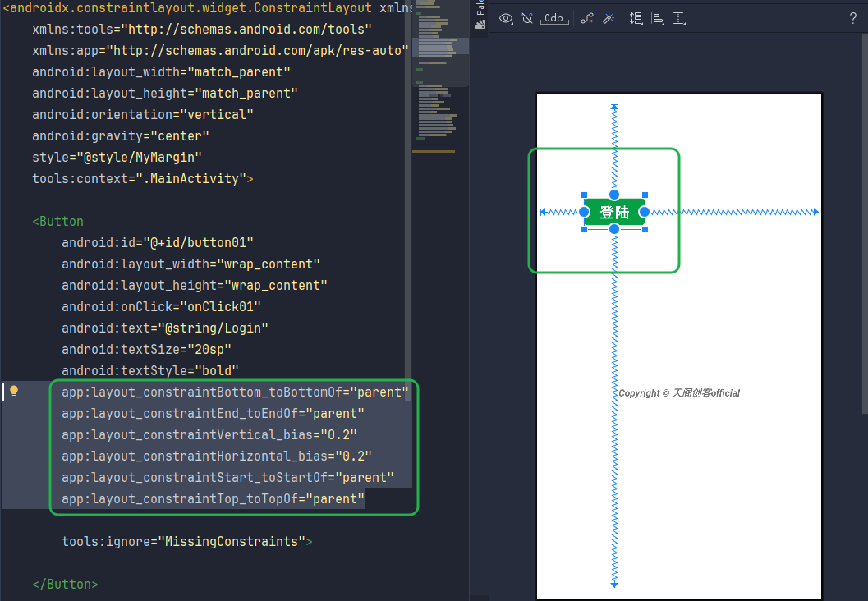Open the 0dp default margins setting
This screenshot has height=601, width=868.
(555, 18)
